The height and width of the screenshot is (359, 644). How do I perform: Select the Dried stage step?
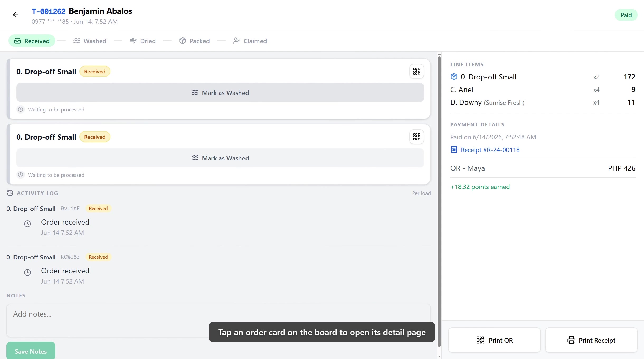click(143, 41)
